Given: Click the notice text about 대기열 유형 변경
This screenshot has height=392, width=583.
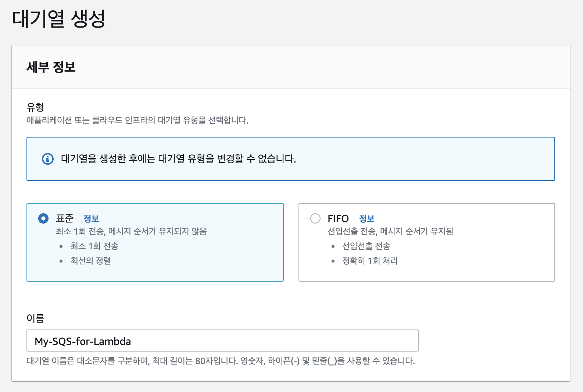Looking at the screenshot, I should click(179, 159).
